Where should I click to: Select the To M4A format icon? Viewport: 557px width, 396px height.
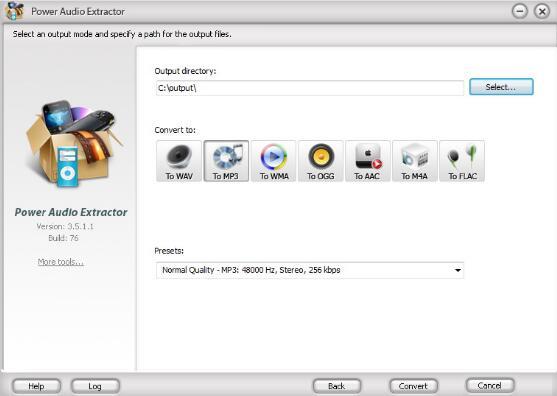pos(415,161)
